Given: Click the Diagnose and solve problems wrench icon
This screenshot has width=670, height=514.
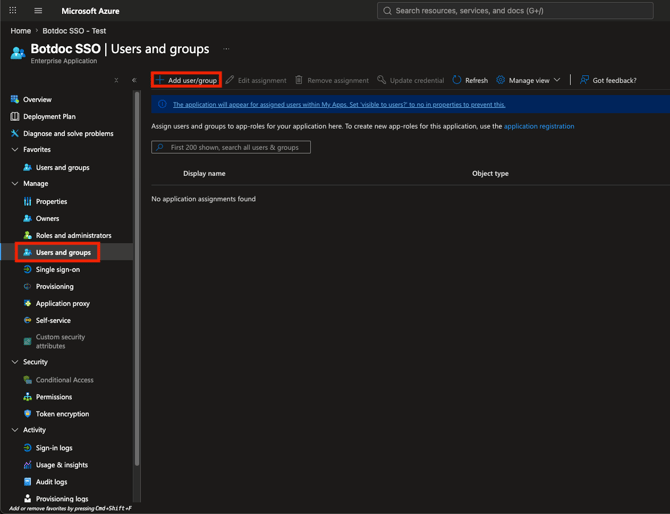Looking at the screenshot, I should pos(15,134).
